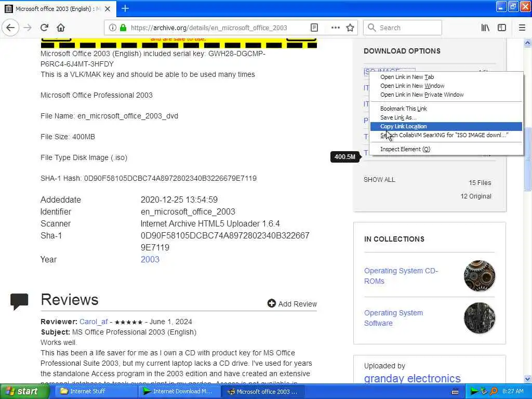532x399 pixels.
Task: Show site information icon in address bar
Action: pyautogui.click(x=113, y=28)
